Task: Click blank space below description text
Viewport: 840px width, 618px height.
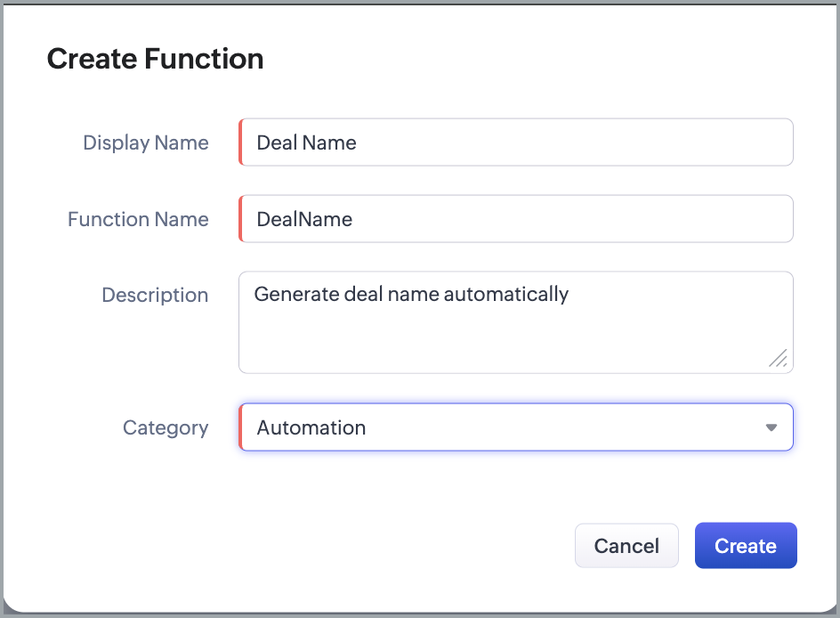Action: click(498, 343)
